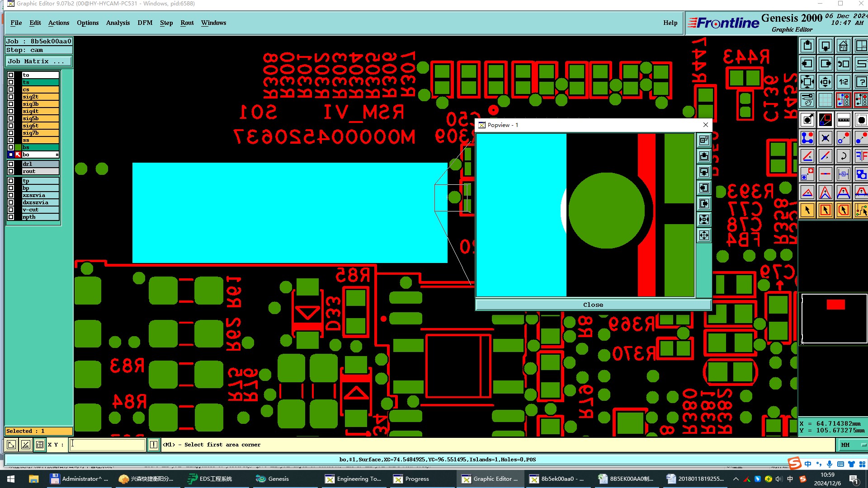
Task: Toggle display checkbox for layer rout
Action: pyautogui.click(x=11, y=171)
